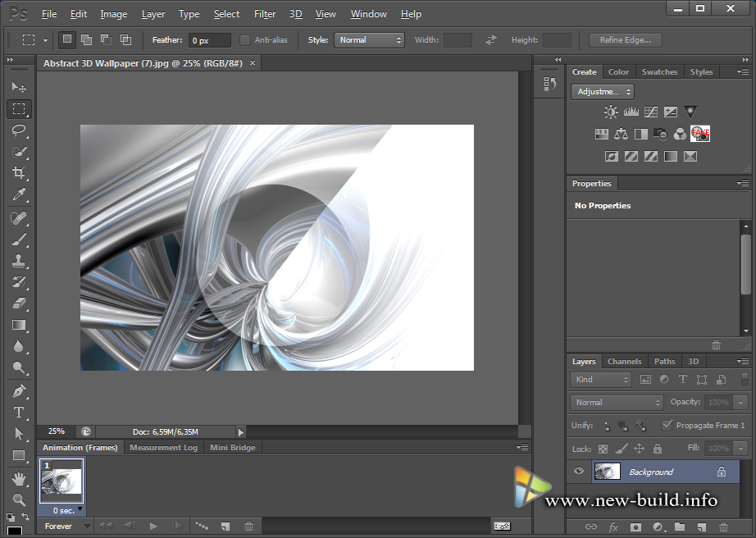Select the Crop tool

click(19, 173)
